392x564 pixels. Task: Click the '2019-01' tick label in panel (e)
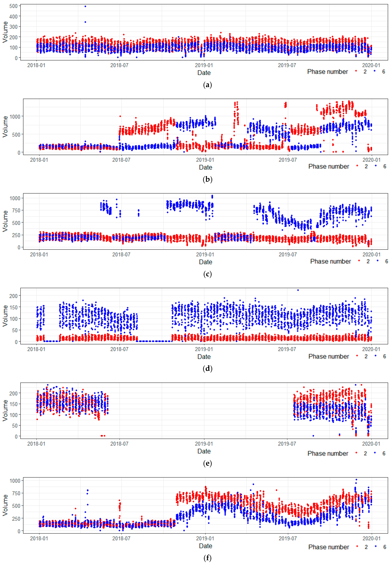point(204,444)
